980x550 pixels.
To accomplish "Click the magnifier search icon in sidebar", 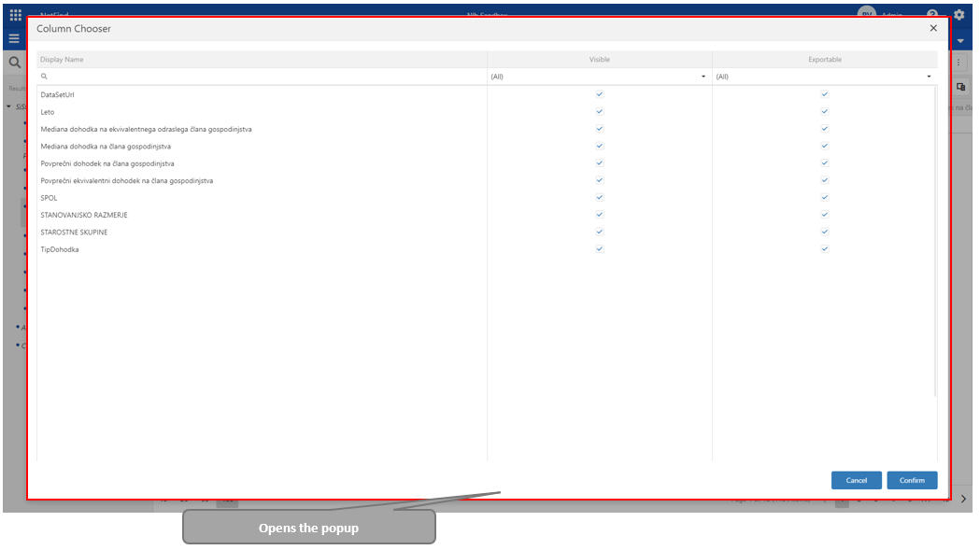I will (14, 63).
